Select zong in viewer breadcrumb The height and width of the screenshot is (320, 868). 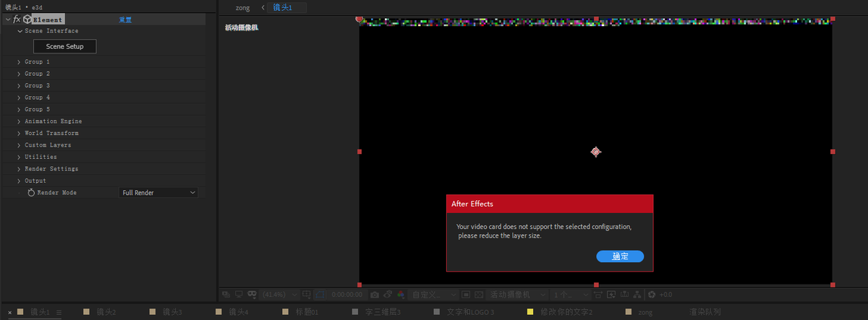(242, 8)
